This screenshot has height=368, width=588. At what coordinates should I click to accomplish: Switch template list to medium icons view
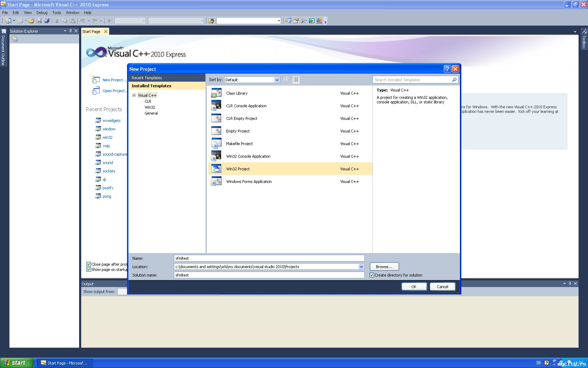296,80
